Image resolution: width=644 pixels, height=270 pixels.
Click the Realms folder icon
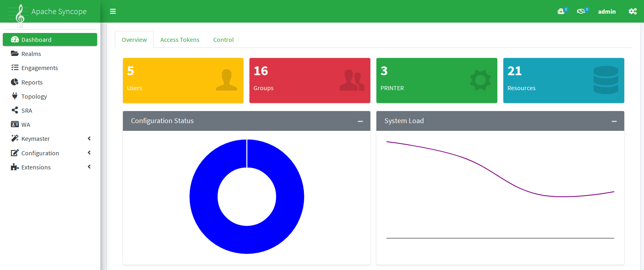pyautogui.click(x=15, y=54)
